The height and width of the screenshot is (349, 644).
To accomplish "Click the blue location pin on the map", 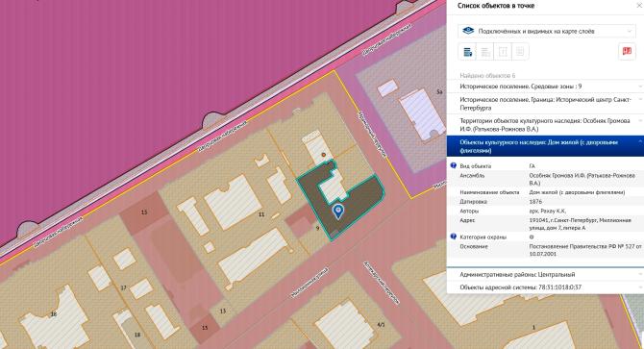I will [338, 212].
